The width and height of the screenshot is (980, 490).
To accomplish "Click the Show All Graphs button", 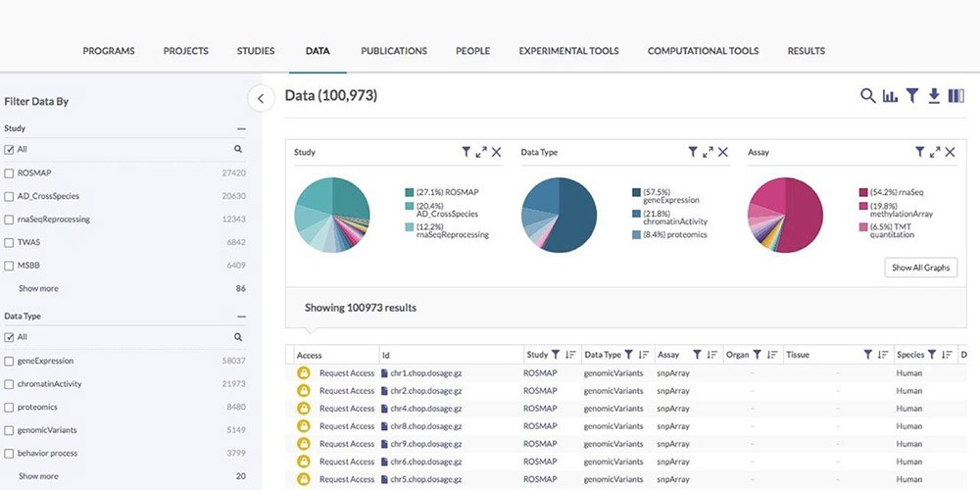I will [920, 268].
